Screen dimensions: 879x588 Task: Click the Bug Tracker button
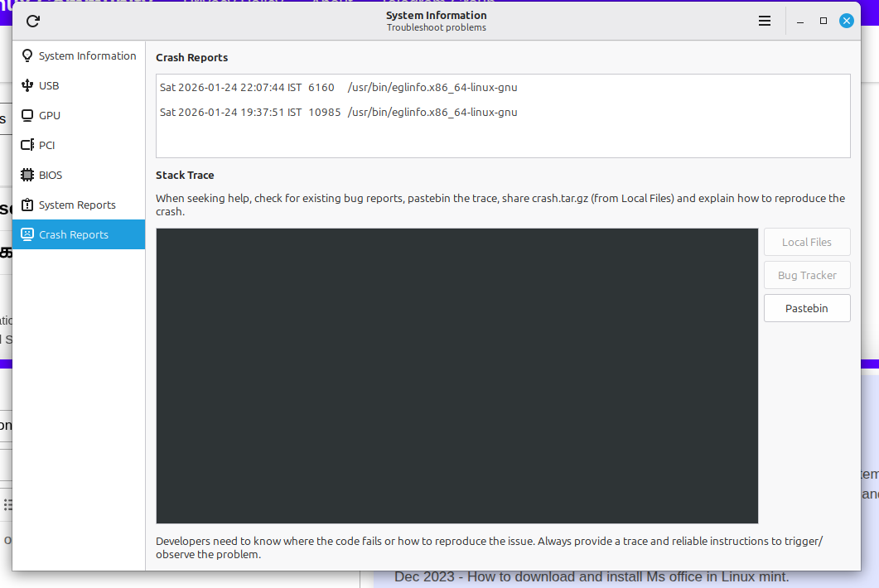pos(807,275)
